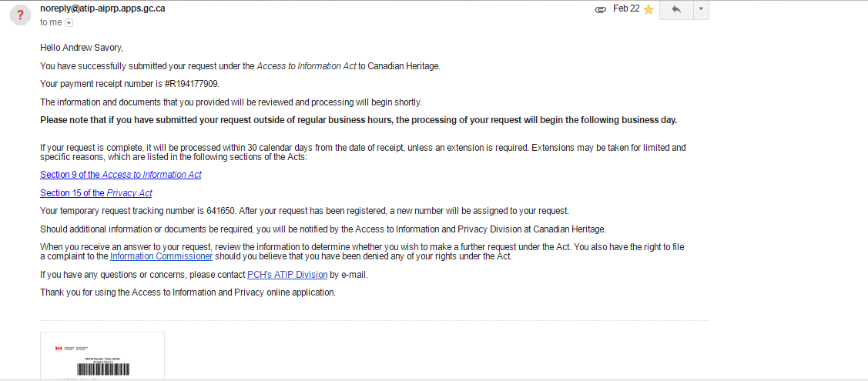Screen dimensions: 868x381
Task: Open the More options dropdown beside reply
Action: [700, 10]
